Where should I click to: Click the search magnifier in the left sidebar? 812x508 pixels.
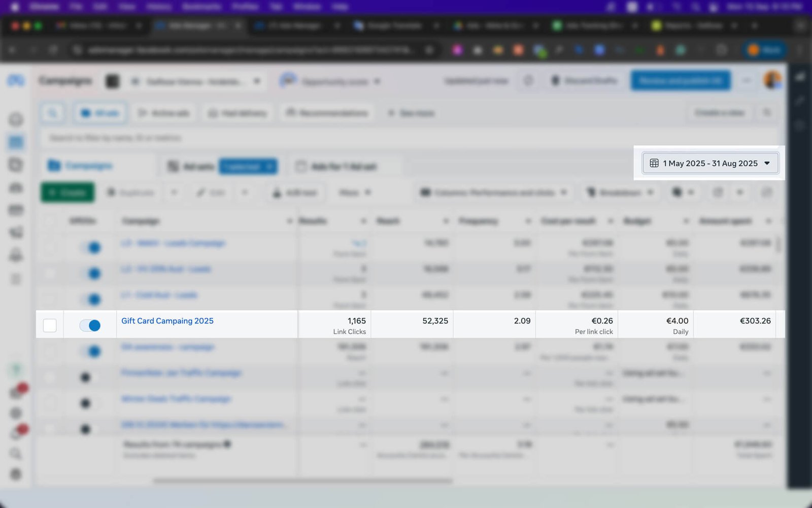[x=16, y=453]
